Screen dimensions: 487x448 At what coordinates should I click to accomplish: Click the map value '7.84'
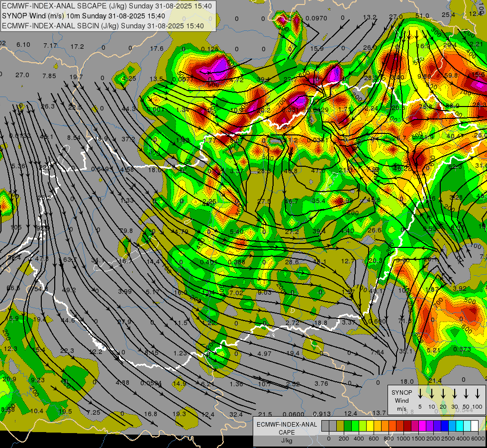coord(378,352)
